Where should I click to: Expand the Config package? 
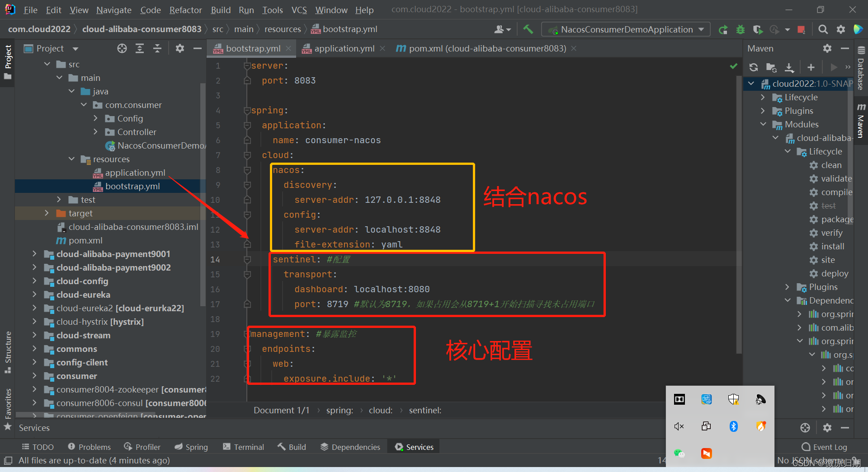(95, 118)
